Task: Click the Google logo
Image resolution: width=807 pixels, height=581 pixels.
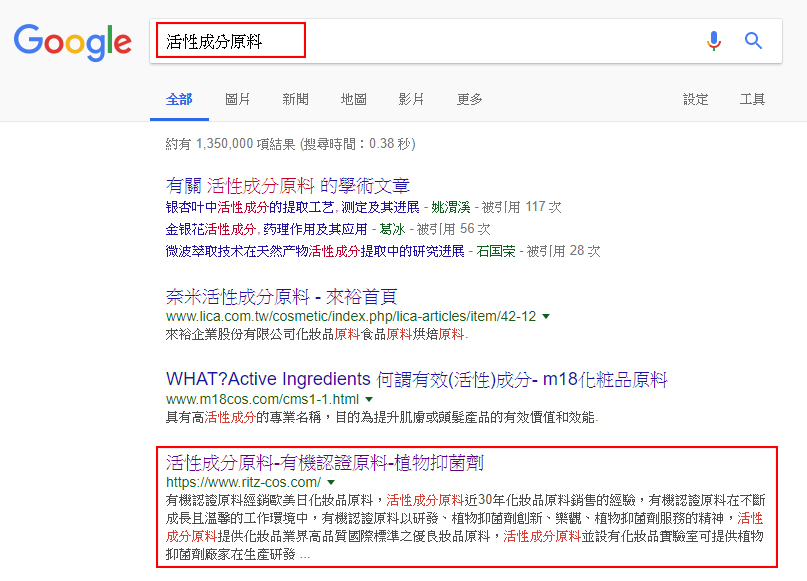Action: click(73, 42)
